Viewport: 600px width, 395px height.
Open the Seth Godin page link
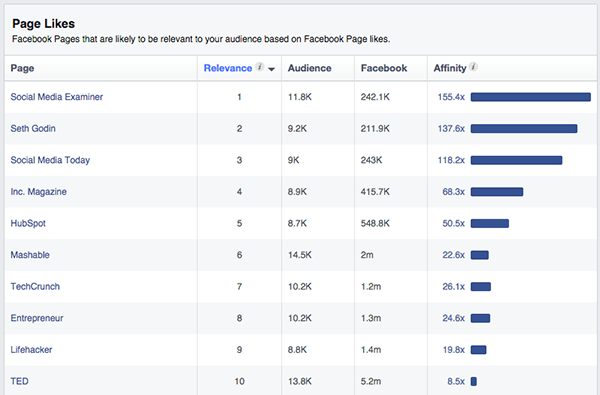click(33, 129)
